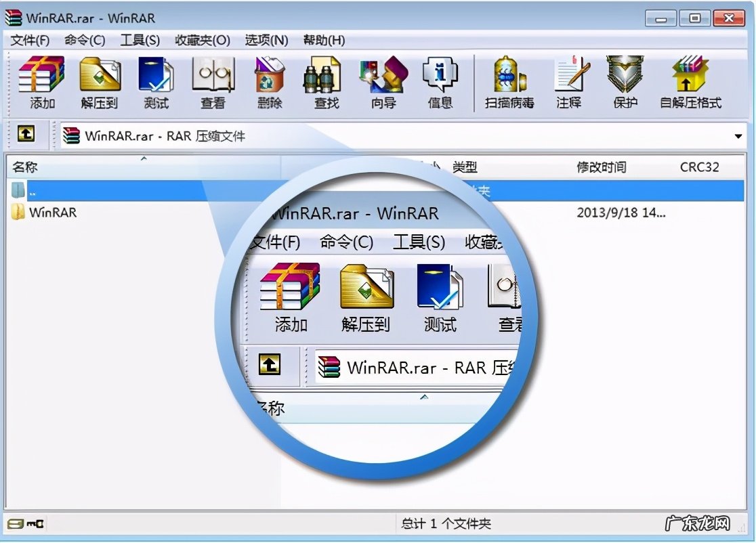
Task: Run the 测试 (Test) archive tool
Action: [156, 74]
